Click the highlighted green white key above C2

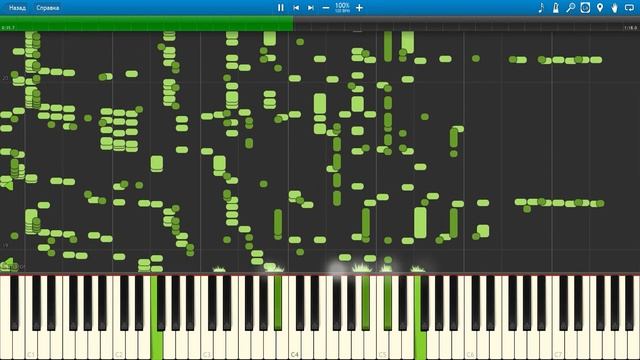pyautogui.click(x=156, y=343)
